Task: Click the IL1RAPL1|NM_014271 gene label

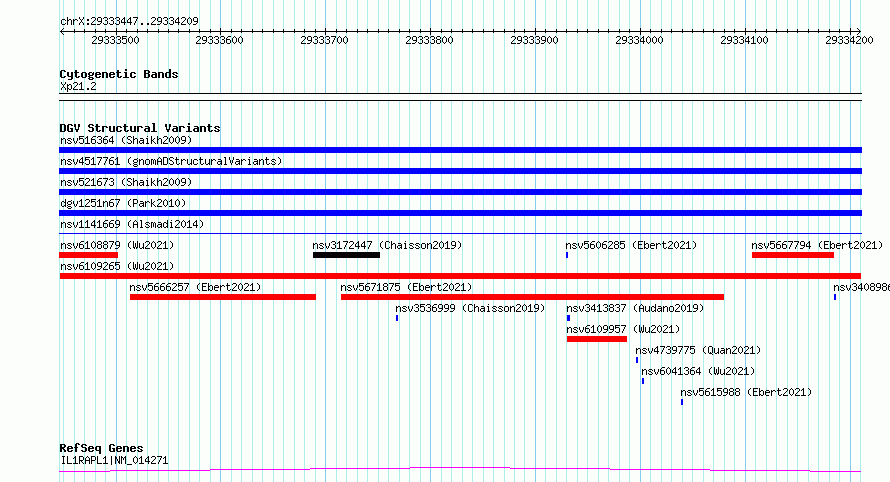Action: 114,460
